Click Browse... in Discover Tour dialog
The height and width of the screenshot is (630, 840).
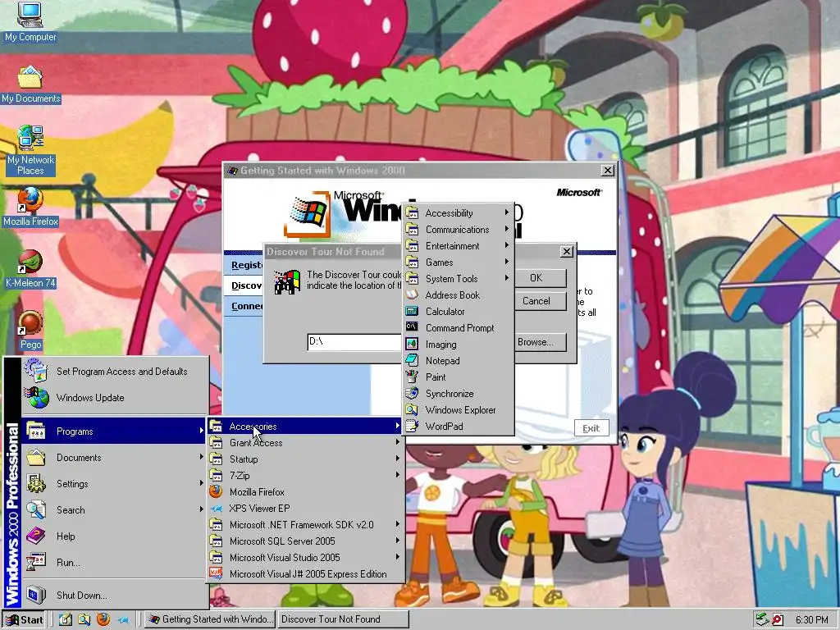[540, 342]
